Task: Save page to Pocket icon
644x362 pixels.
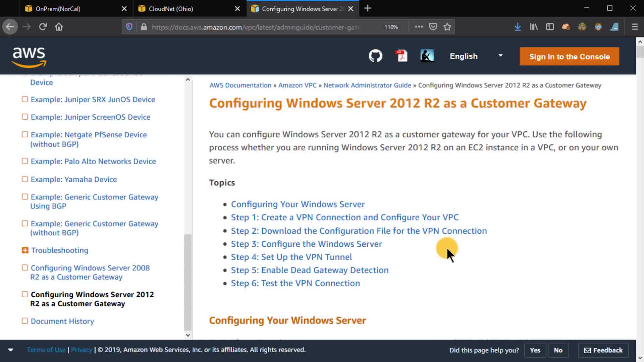Action: 433,27
